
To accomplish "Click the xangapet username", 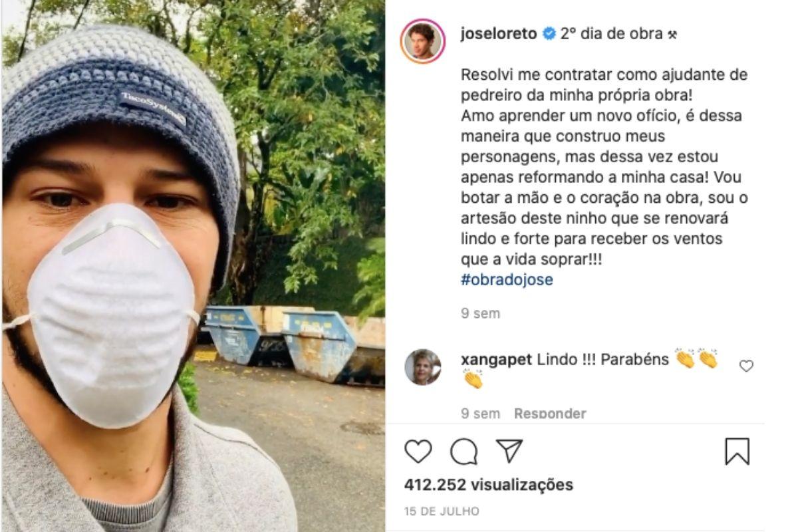I will [495, 360].
